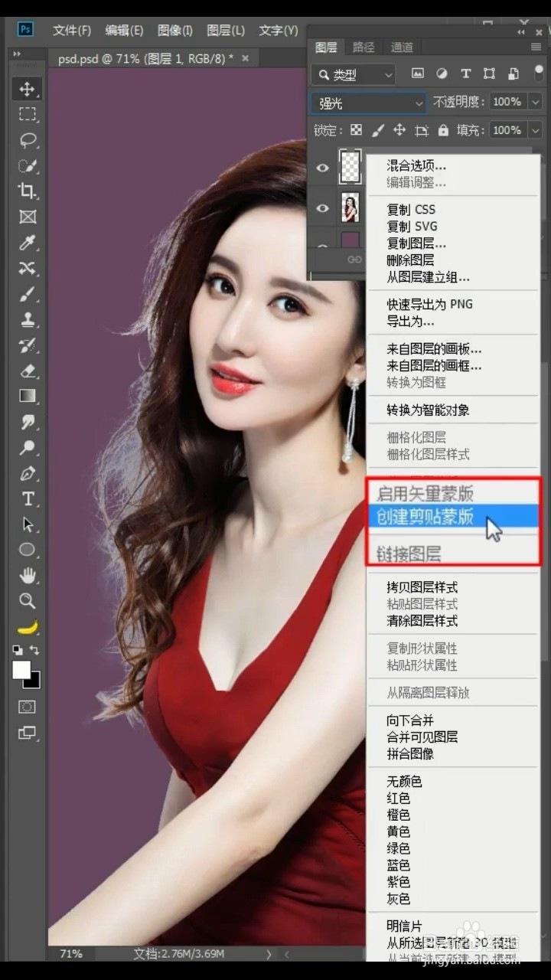
Task: Toggle lock image pixels brush icon
Action: coord(378,130)
